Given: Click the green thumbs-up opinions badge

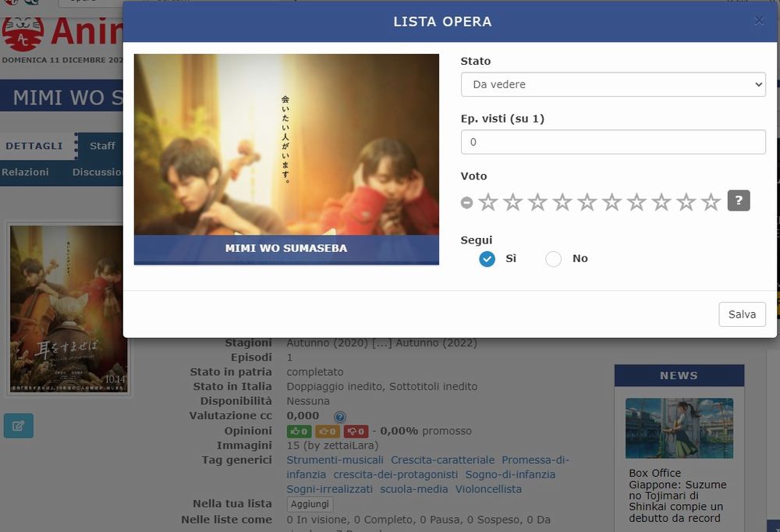Looking at the screenshot, I should coord(299,431).
